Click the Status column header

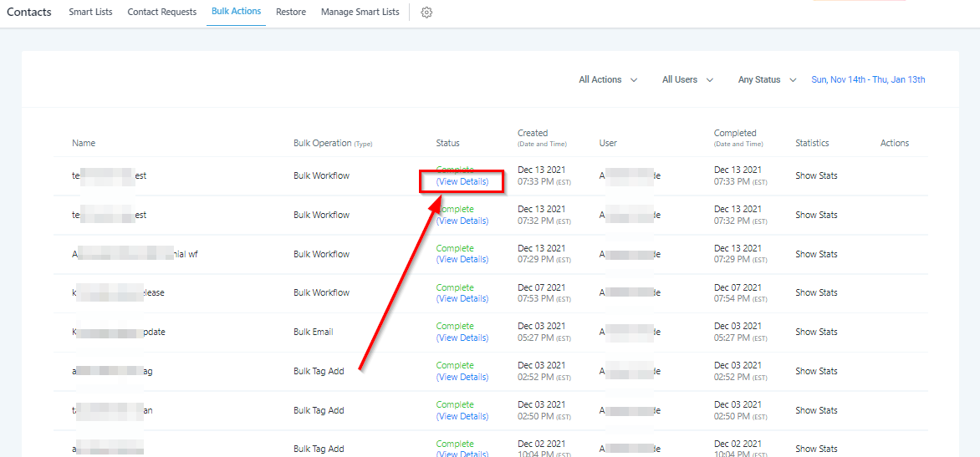(447, 144)
